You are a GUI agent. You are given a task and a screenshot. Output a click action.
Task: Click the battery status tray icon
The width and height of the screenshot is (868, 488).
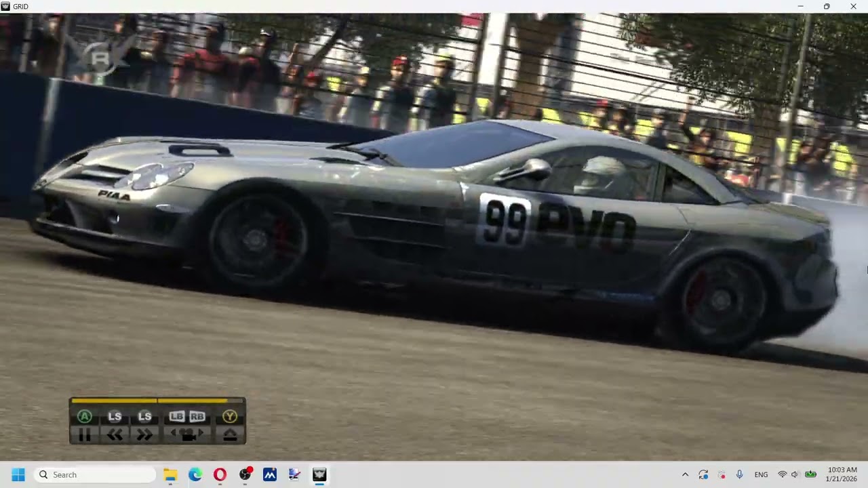tap(810, 475)
